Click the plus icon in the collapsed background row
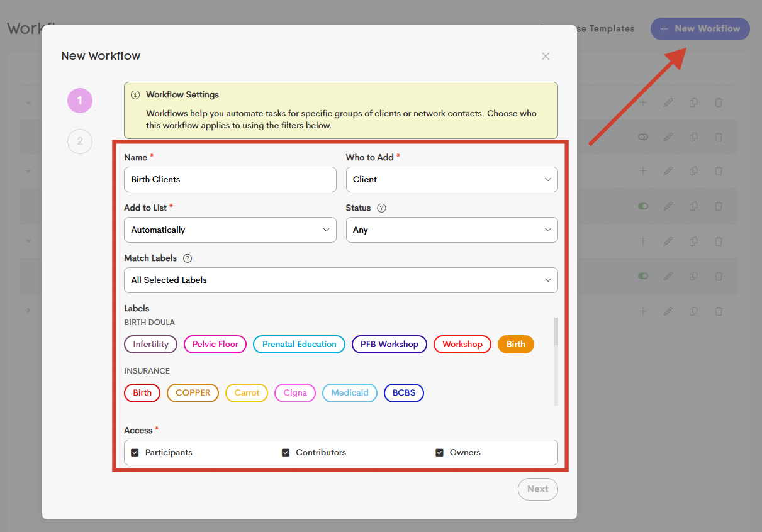Viewport: 762px width, 532px height. pos(643,311)
